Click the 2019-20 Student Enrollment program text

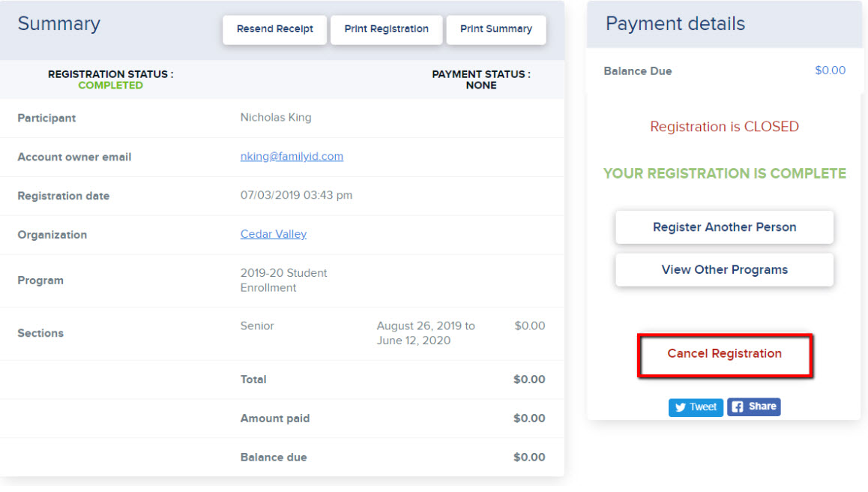(x=283, y=280)
